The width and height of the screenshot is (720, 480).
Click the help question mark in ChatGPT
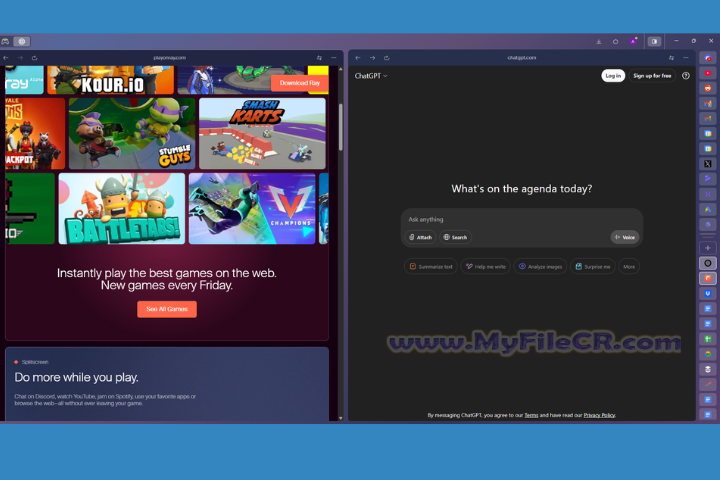point(686,76)
